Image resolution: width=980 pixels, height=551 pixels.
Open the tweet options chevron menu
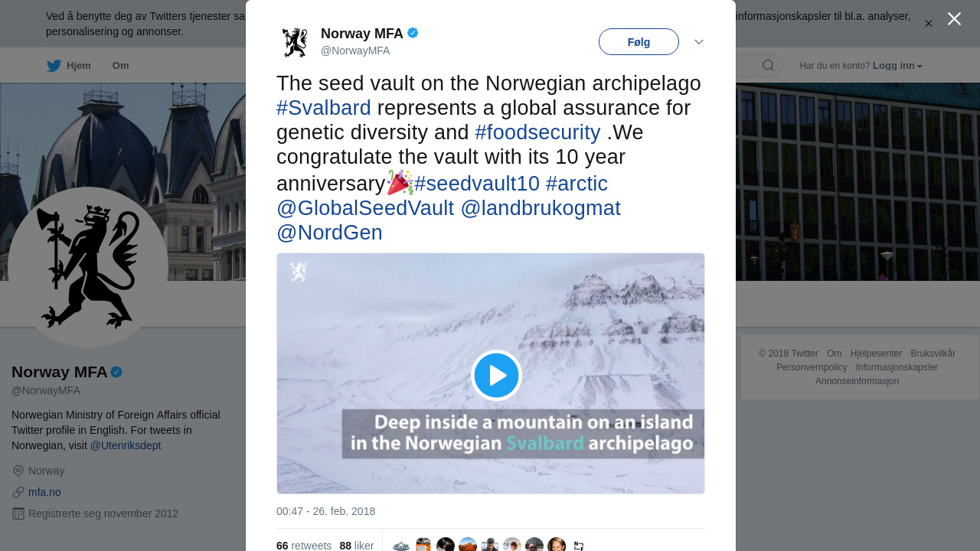coord(699,42)
